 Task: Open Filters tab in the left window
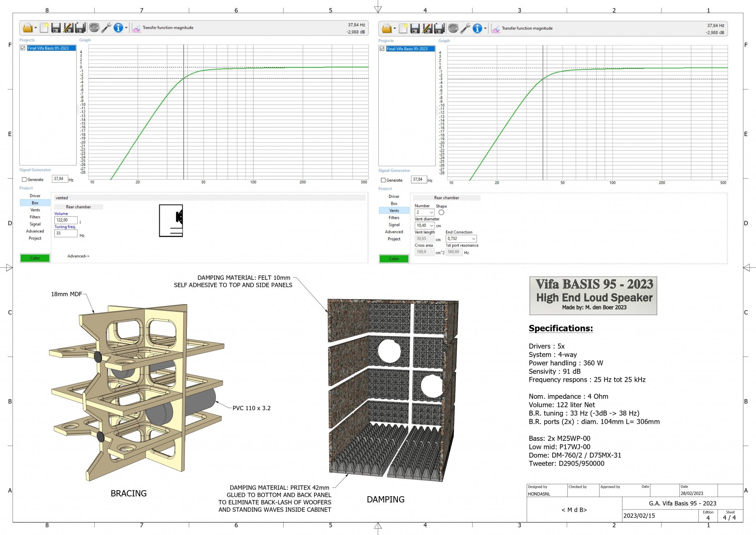pyautogui.click(x=35, y=217)
